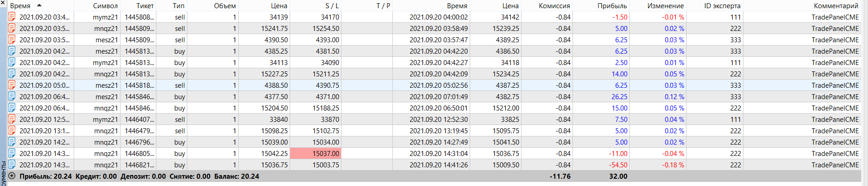Click the Комиссия column header
This screenshot has width=868, height=186.
[x=554, y=6]
